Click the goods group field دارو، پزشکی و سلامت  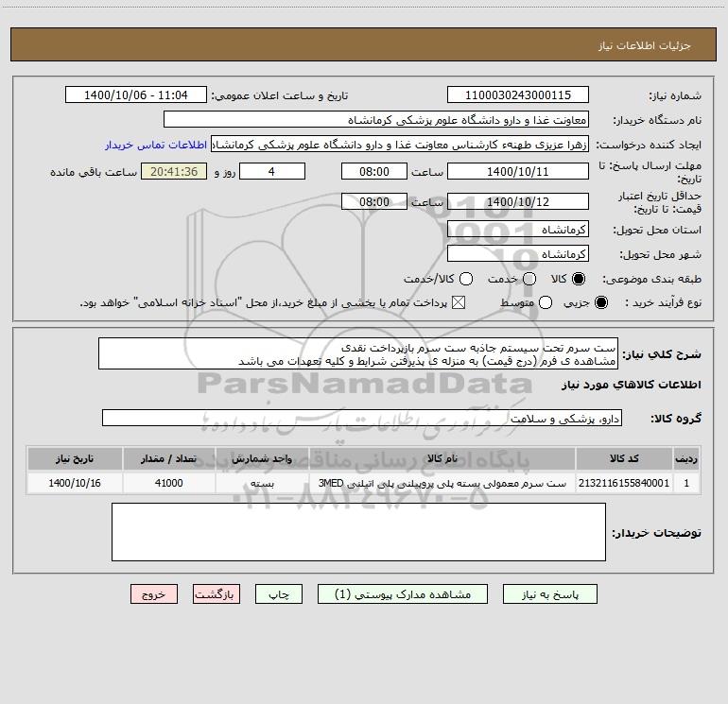(362, 418)
